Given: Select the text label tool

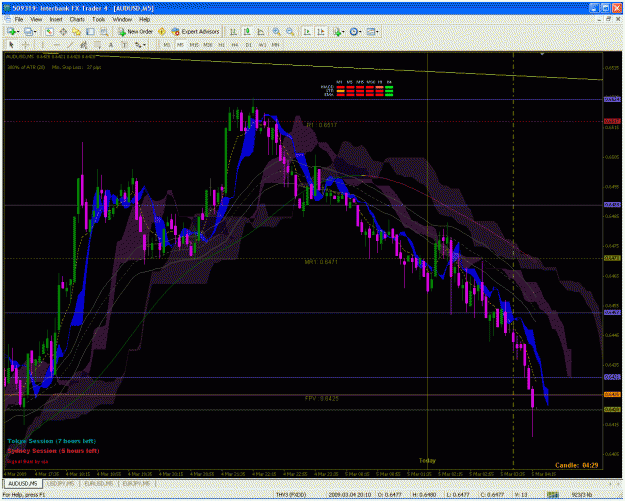Looking at the screenshot, I should pos(124,45).
